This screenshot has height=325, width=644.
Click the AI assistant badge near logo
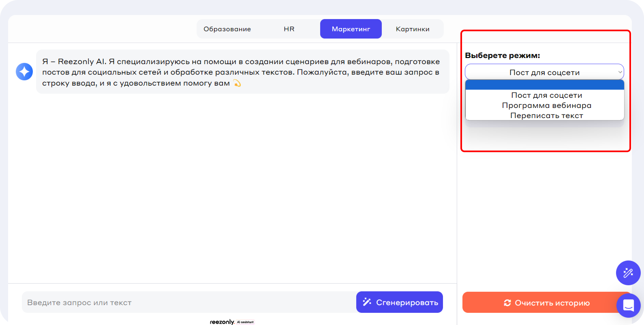245,322
